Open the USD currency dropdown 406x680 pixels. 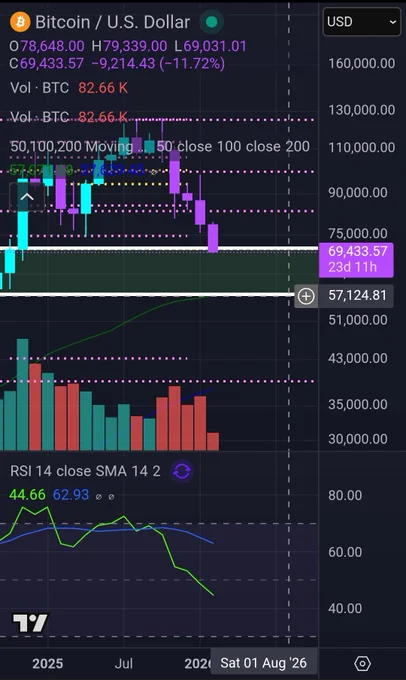click(362, 22)
